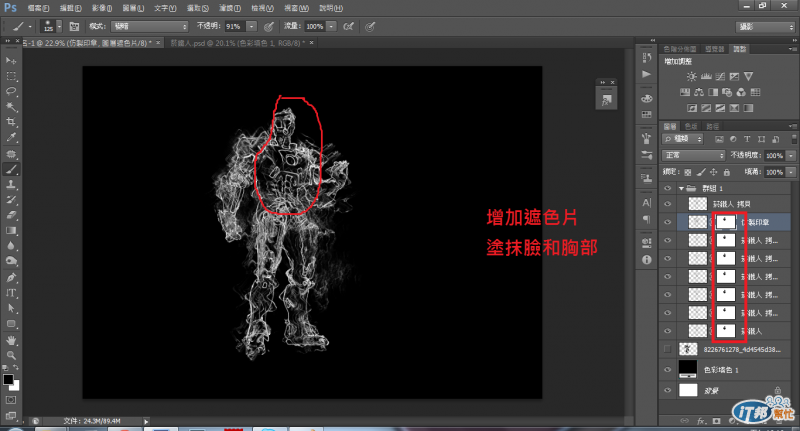Image resolution: width=800 pixels, height=431 pixels.
Task: Open the brush opacity 91% slider dropdown
Action: 252,26
